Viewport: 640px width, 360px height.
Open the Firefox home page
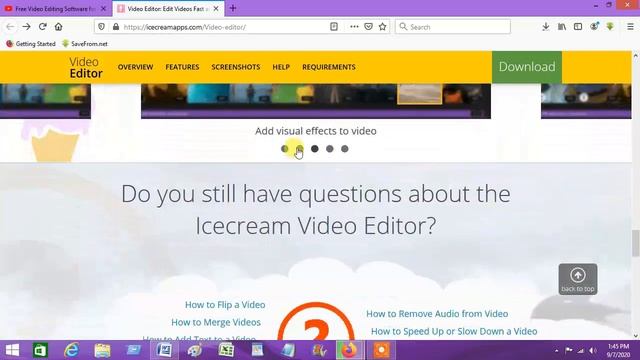[58, 27]
